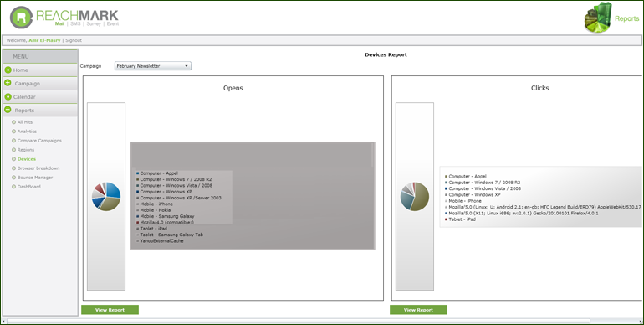
Task: Click Mozilla/4.0 red swatch in Opens legend
Action: coord(138,223)
